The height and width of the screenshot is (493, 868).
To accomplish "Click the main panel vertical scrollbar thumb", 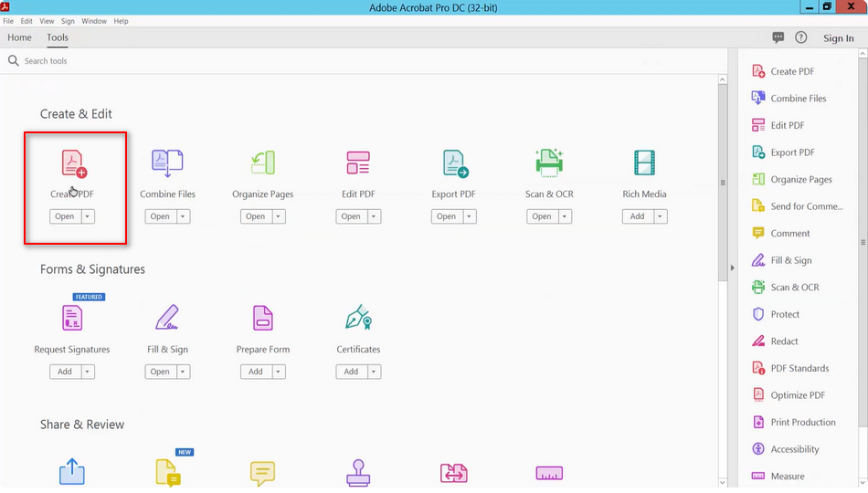I will (x=723, y=183).
